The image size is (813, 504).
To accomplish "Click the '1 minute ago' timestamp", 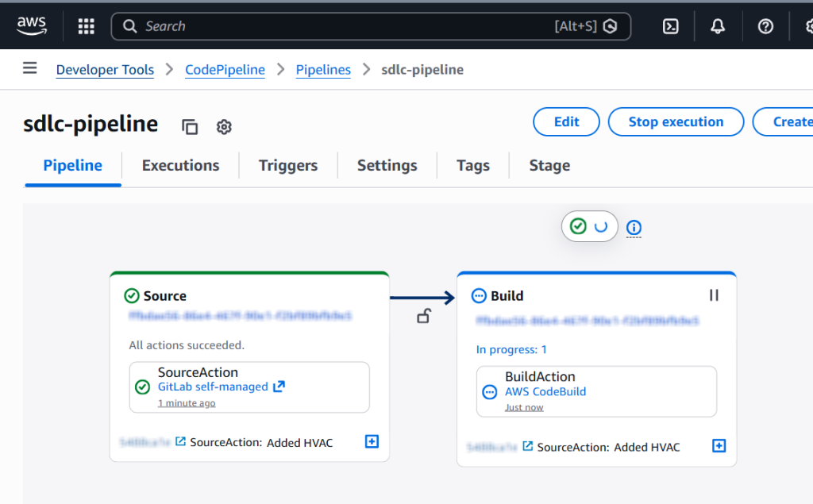I will tap(187, 403).
